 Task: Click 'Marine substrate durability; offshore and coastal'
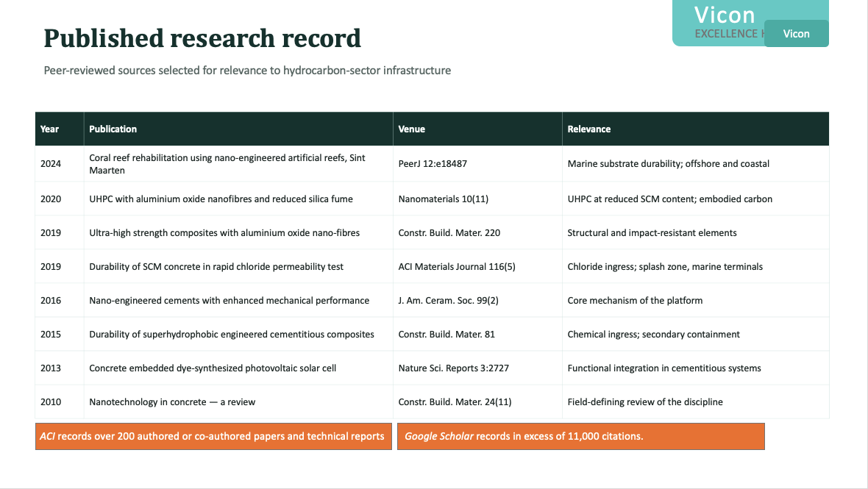pyautogui.click(x=696, y=164)
